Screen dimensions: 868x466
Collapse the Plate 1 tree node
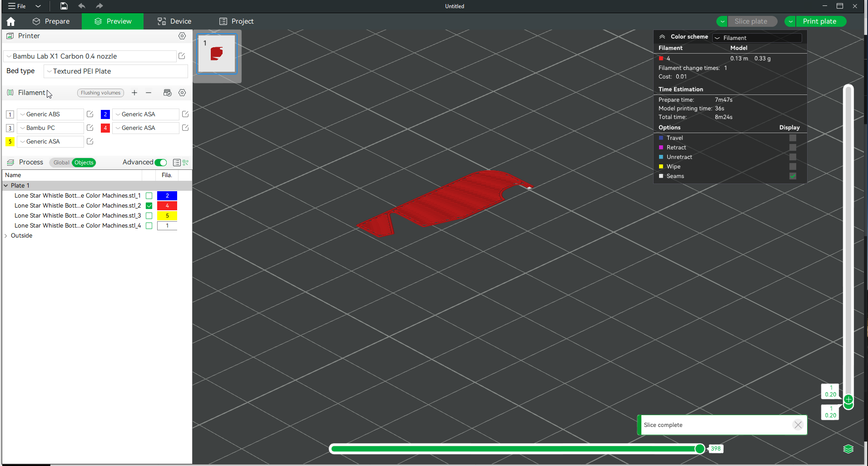[6, 185]
